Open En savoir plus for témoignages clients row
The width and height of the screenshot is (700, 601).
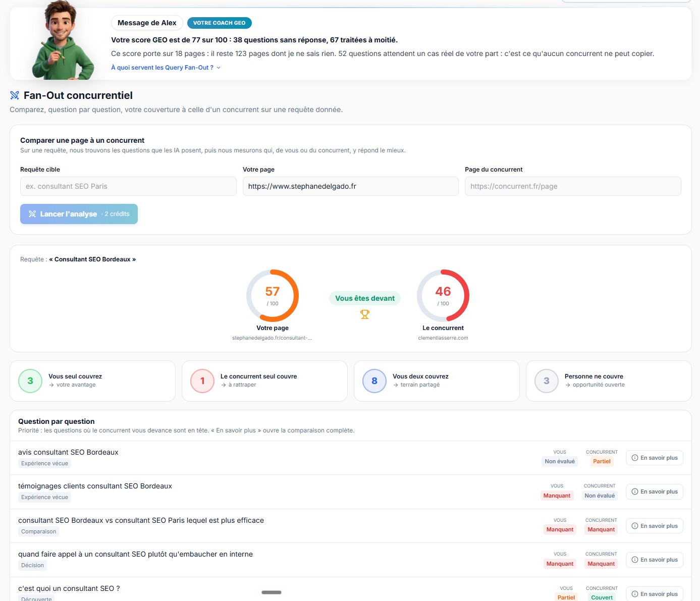pos(655,491)
